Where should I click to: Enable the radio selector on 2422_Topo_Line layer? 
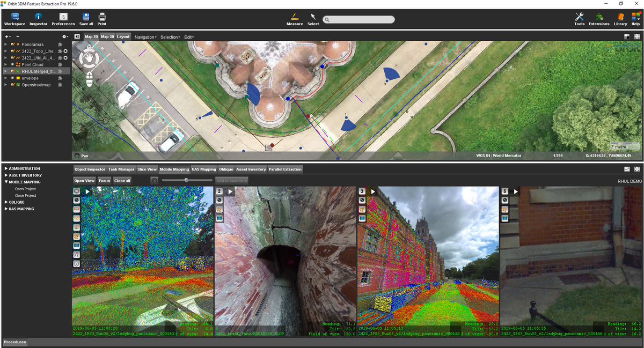[x=65, y=51]
